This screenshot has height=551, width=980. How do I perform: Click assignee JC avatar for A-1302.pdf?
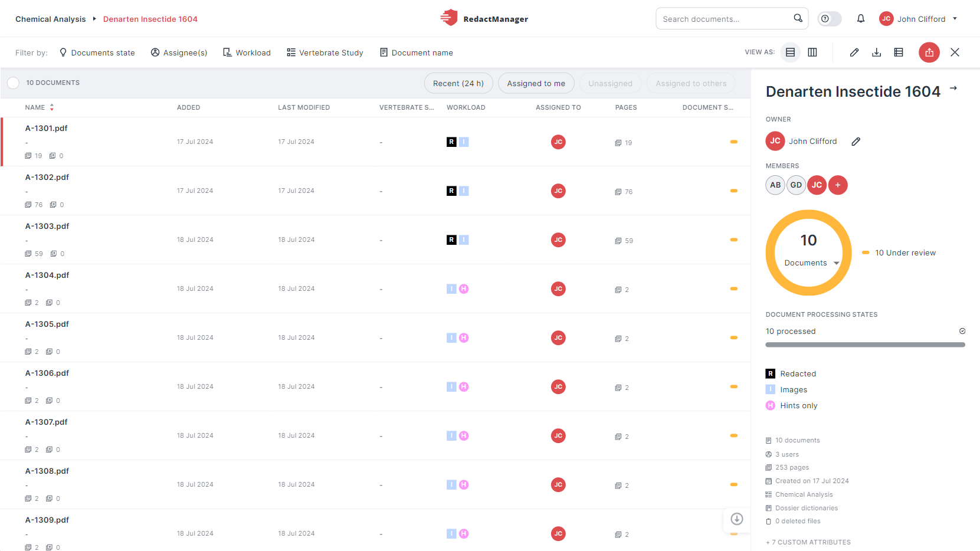[x=558, y=191]
